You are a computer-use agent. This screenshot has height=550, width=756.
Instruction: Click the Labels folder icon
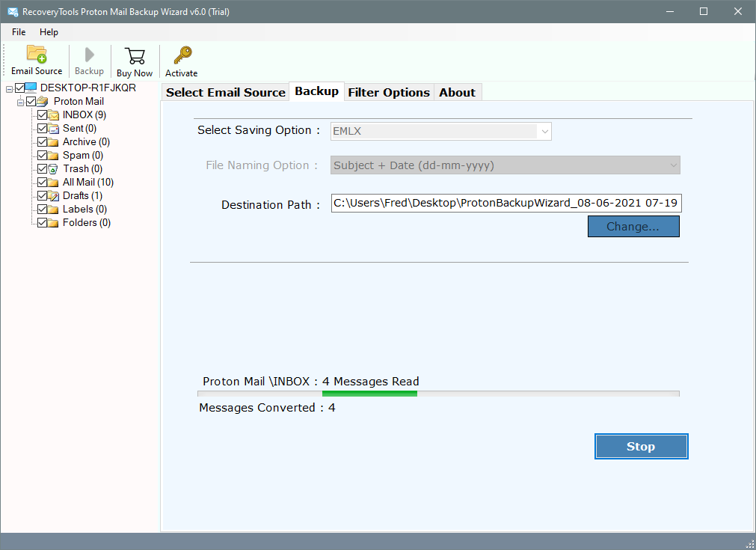tap(54, 210)
